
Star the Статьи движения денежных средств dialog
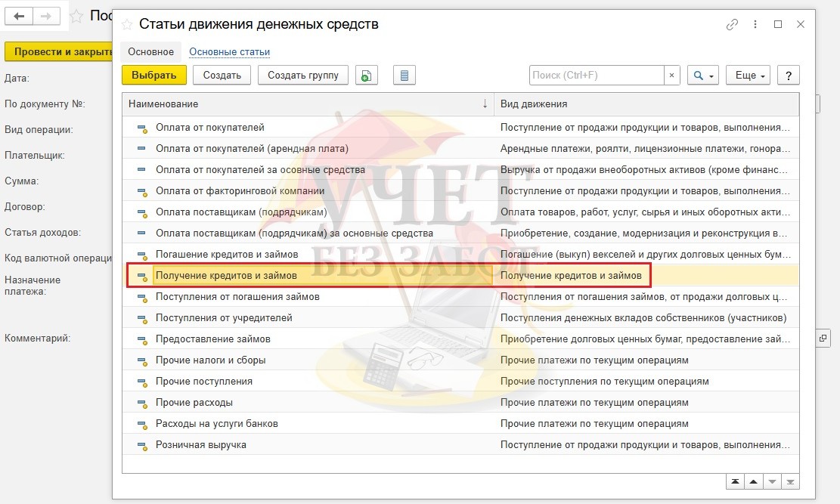[126, 24]
